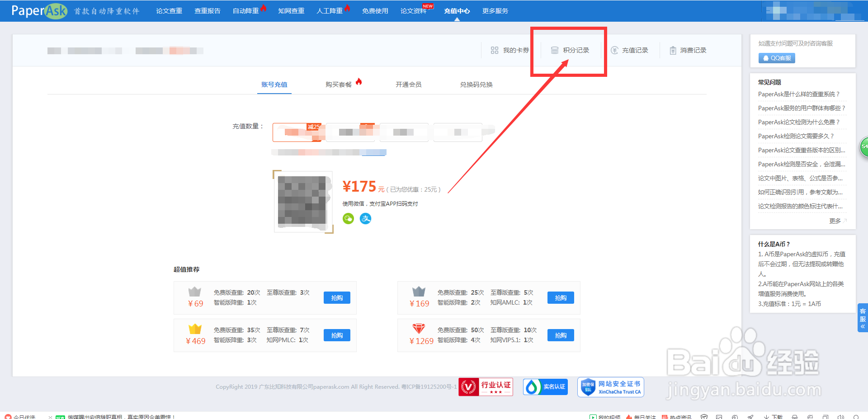Click the flame icon beside 购买套餐
The width and height of the screenshot is (868, 419).
pyautogui.click(x=359, y=81)
